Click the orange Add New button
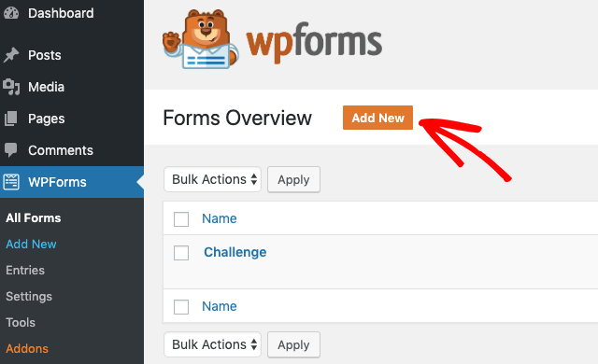 click(377, 118)
